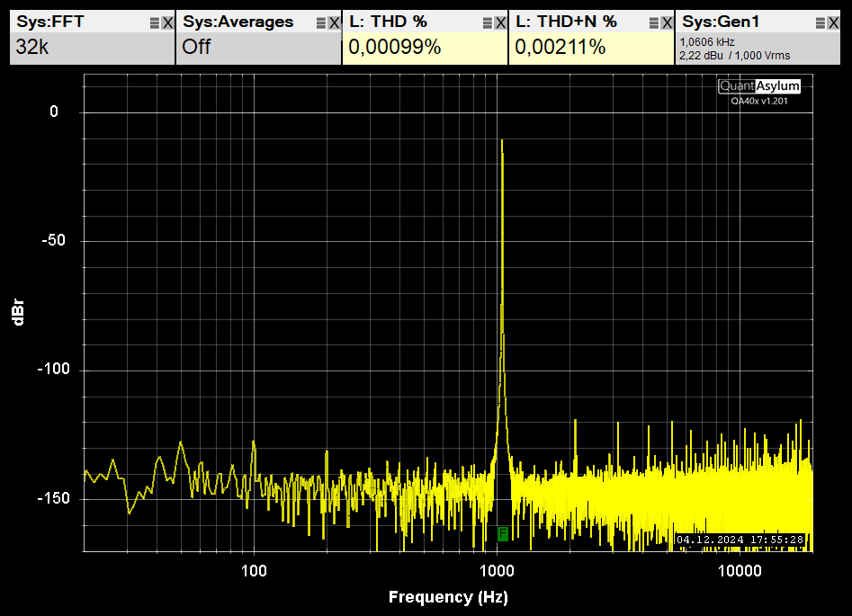Click the 0 Y-axis label
852x616 pixels.
[54, 112]
